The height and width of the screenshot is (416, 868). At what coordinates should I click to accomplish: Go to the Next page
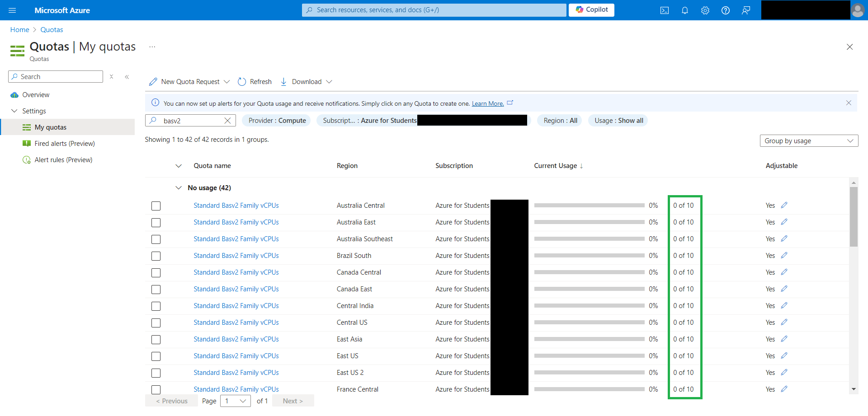pos(292,401)
